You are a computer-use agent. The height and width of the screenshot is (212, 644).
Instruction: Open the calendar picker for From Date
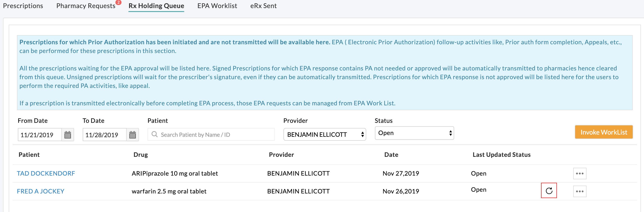tap(67, 135)
